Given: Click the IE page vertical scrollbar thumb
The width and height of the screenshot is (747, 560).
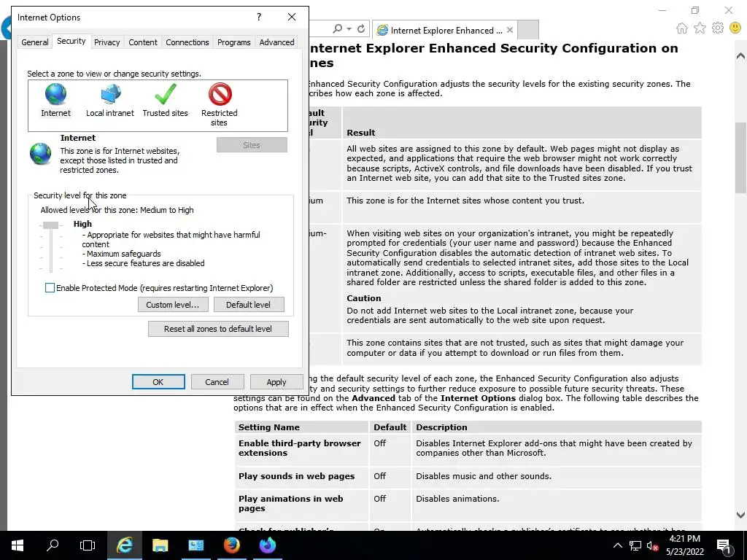Looking at the screenshot, I should tap(740, 158).
